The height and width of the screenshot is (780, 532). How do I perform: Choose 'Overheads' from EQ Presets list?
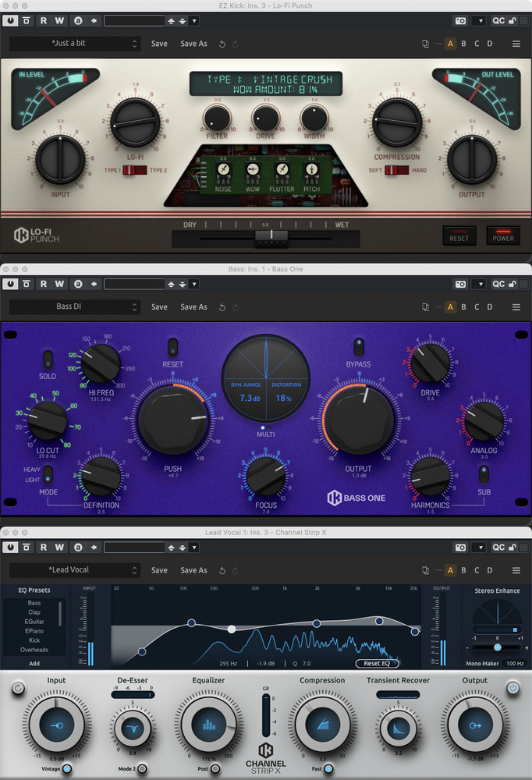click(x=34, y=650)
